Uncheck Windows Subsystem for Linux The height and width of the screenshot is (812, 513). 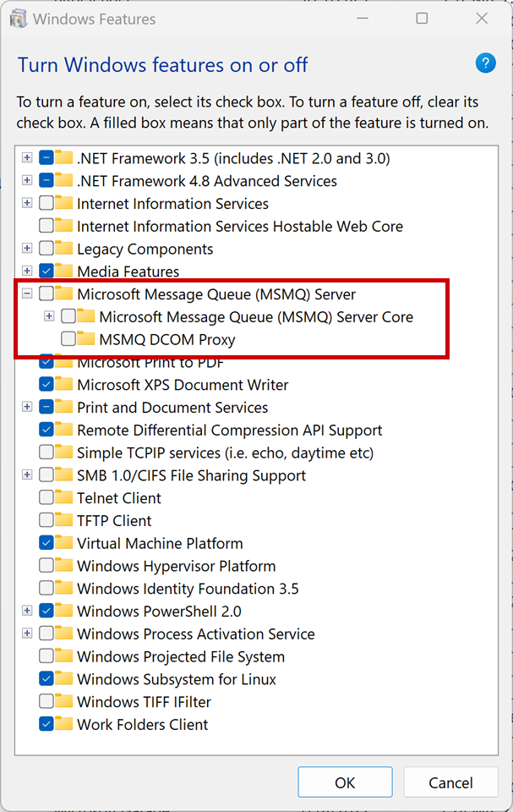click(x=46, y=679)
